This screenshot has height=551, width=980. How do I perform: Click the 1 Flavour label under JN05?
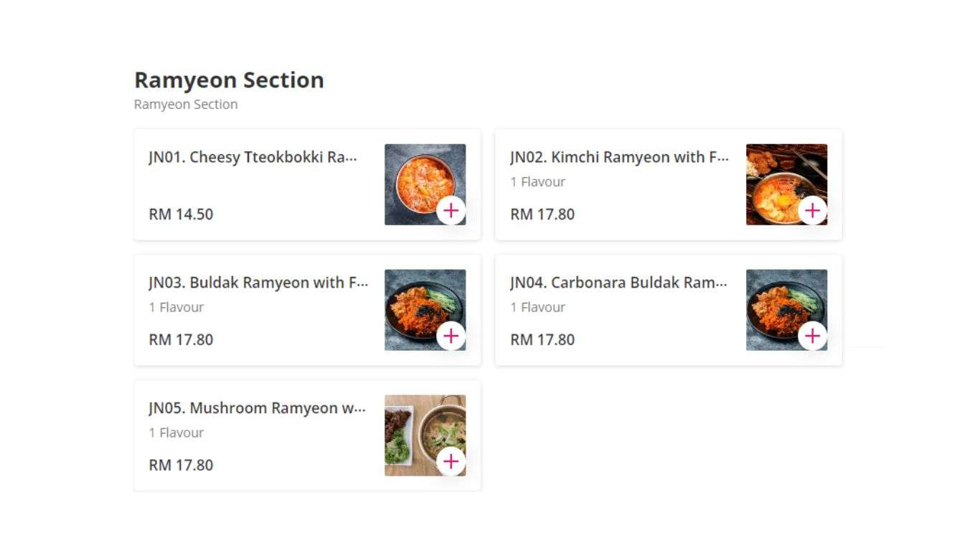pos(174,433)
